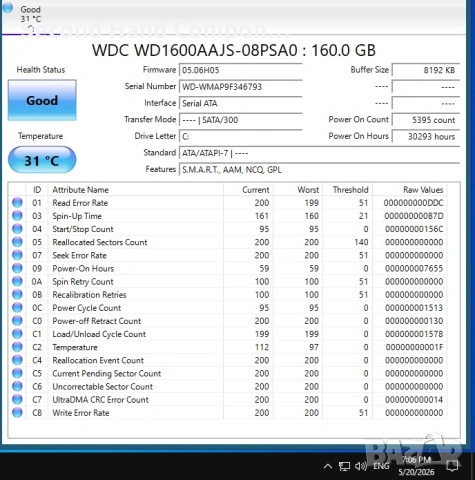The width and height of the screenshot is (475, 480).
Task: Click the Threshold column header
Action: pyautogui.click(x=348, y=190)
